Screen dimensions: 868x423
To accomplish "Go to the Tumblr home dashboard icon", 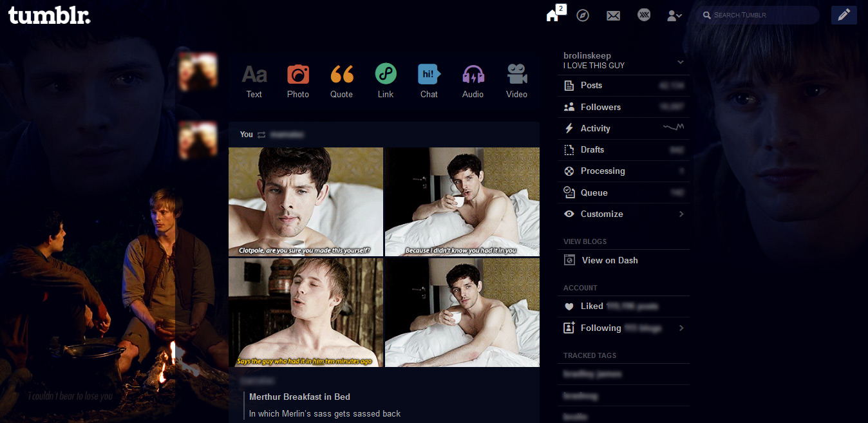I will pos(552,15).
